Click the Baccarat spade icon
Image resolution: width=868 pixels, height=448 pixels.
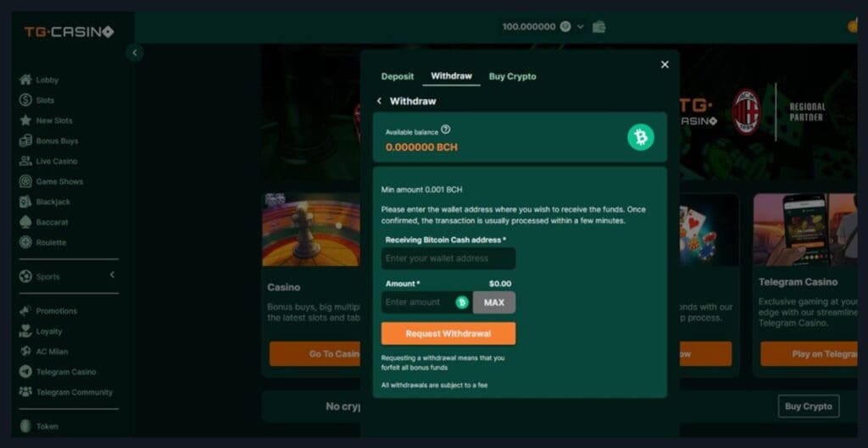pos(25,222)
